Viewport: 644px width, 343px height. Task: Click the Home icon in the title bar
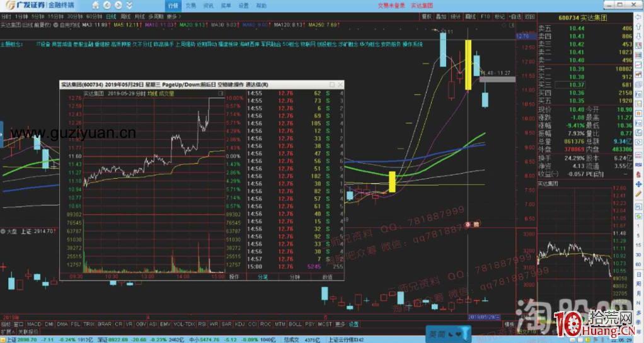point(96,5)
